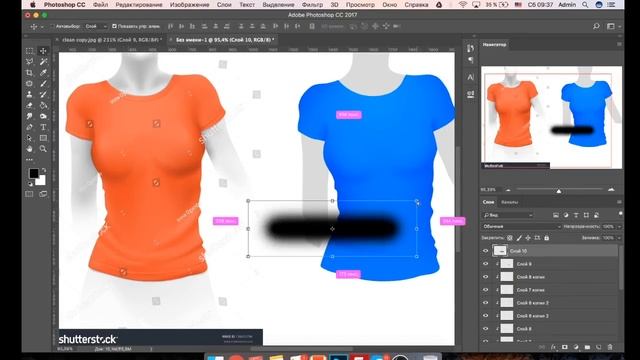Image resolution: width=640 pixels, height=360 pixels.
Task: Open the auto-select Слой dropdown
Action: tap(96, 26)
